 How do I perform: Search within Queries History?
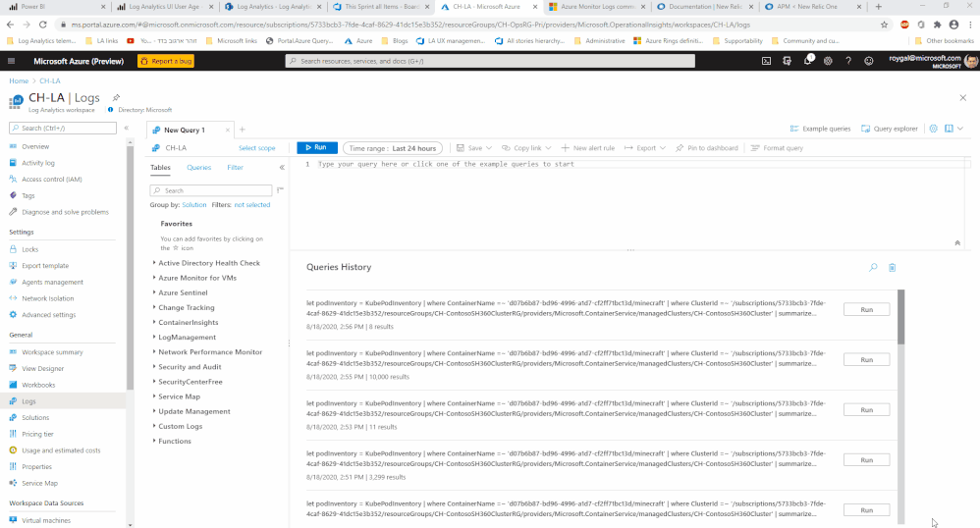click(x=873, y=268)
